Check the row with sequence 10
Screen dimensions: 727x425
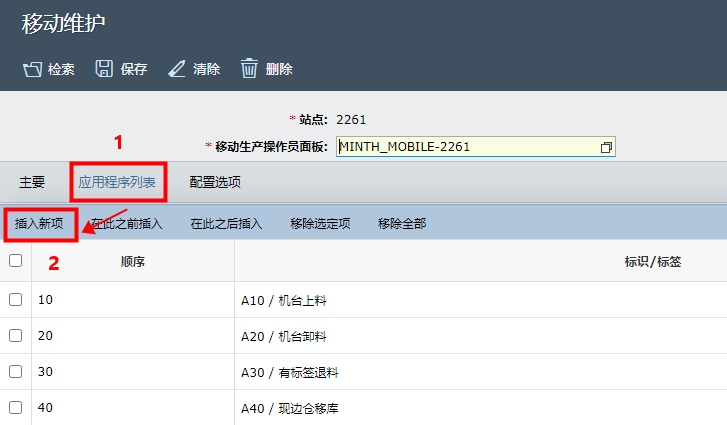[x=15, y=299]
